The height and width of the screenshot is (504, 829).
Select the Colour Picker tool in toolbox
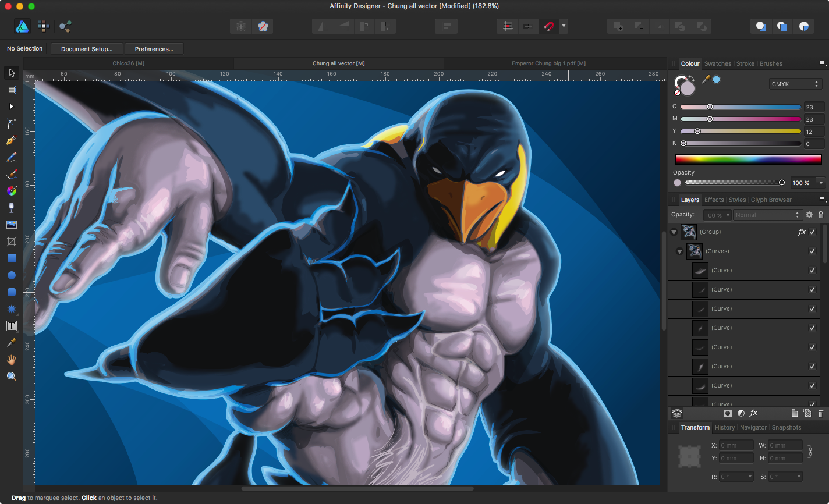tap(11, 343)
